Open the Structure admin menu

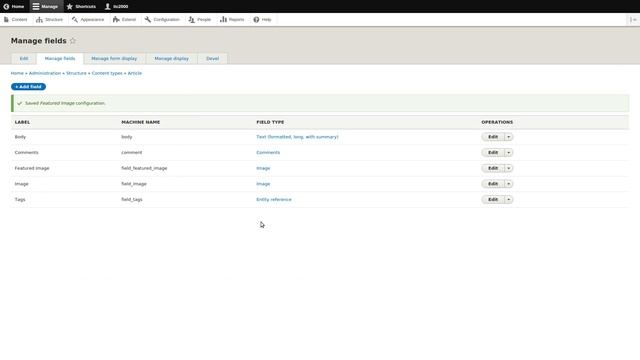point(49,20)
